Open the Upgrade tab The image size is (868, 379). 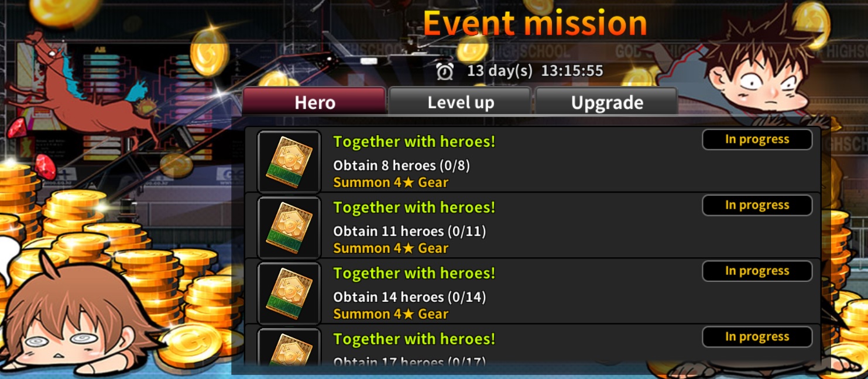(x=606, y=101)
